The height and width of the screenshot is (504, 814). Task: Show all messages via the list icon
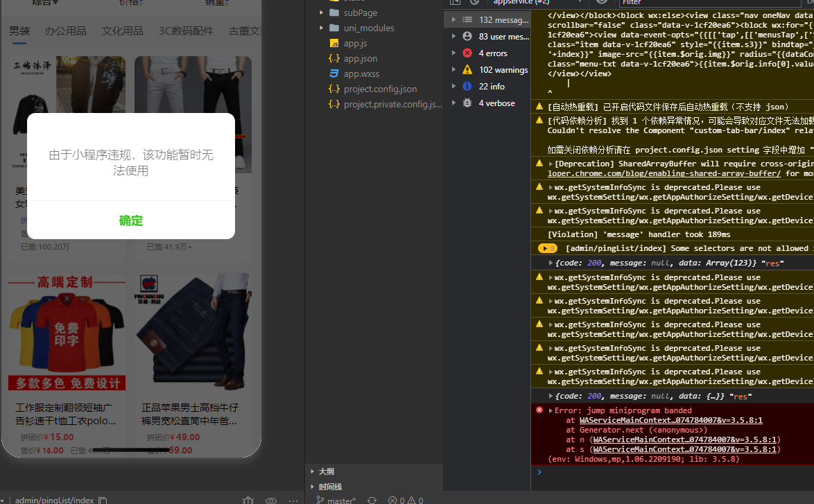click(x=467, y=19)
